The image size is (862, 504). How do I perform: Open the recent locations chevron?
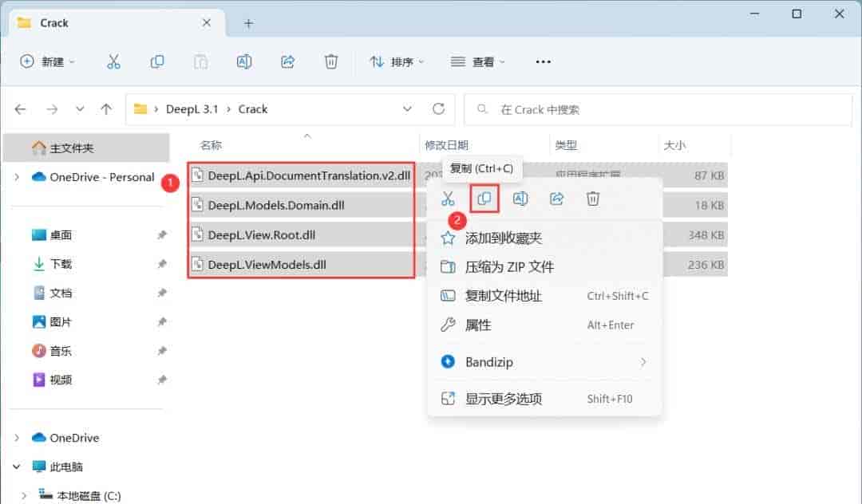click(80, 108)
